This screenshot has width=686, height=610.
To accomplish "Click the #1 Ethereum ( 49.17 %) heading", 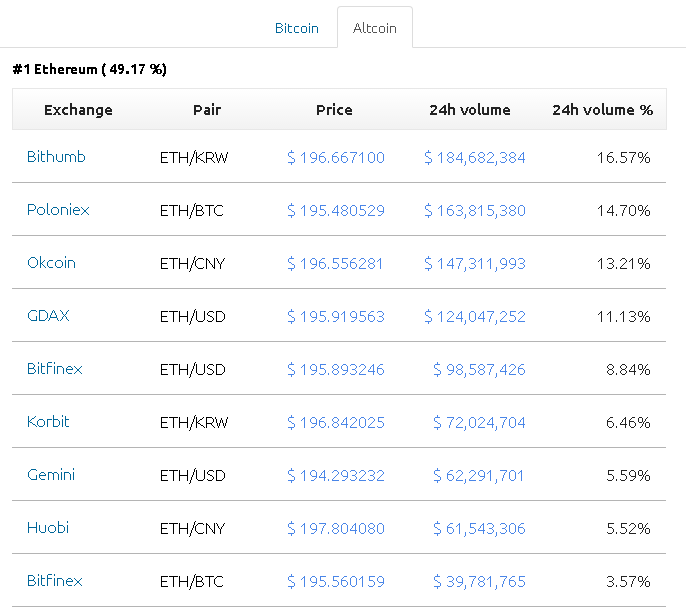I will click(90, 69).
